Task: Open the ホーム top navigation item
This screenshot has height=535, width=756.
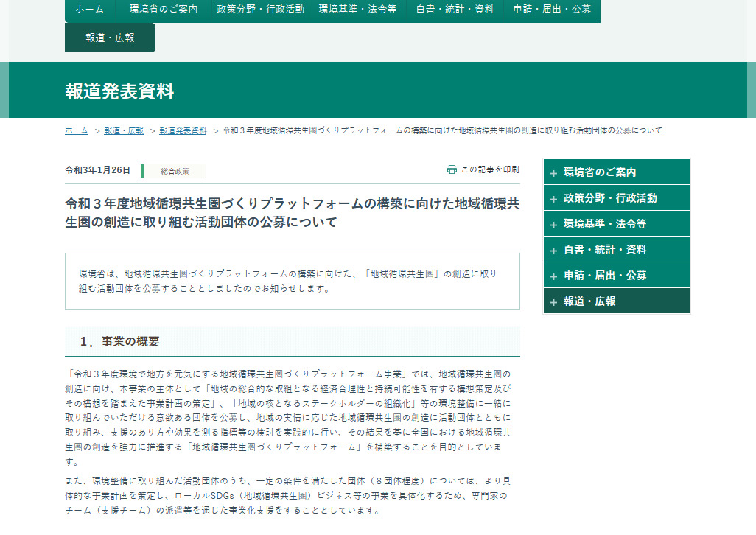Action: [x=89, y=10]
